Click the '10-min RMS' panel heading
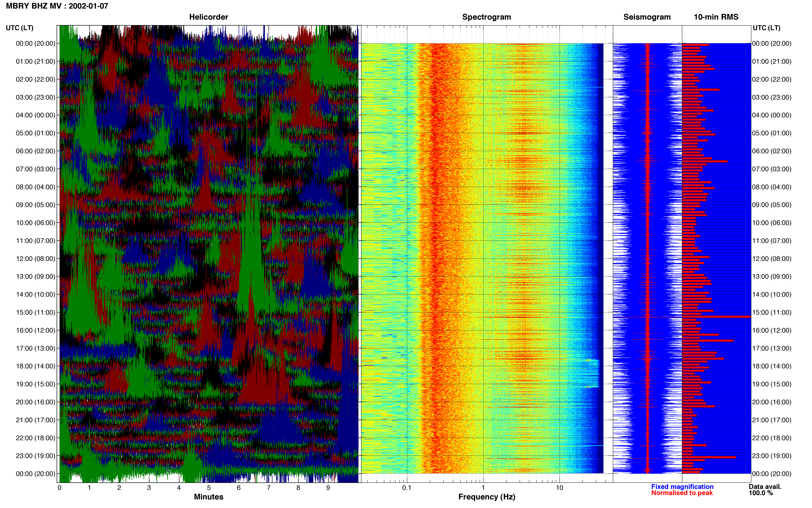This screenshot has width=812, height=508. pos(716,17)
